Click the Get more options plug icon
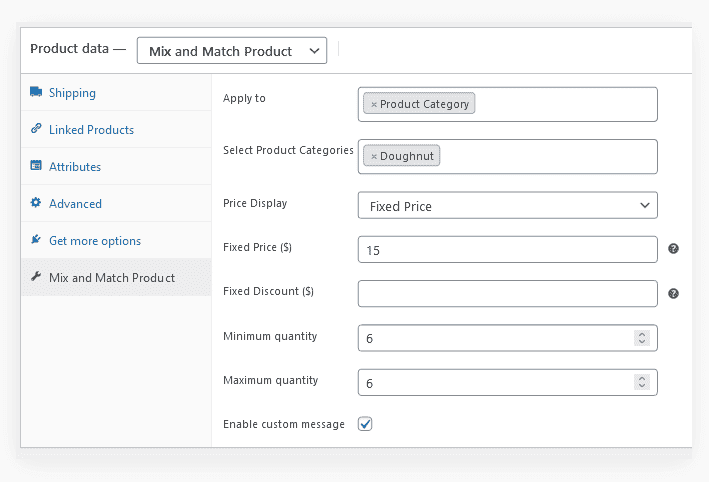The width and height of the screenshot is (709, 482). pyautogui.click(x=36, y=241)
